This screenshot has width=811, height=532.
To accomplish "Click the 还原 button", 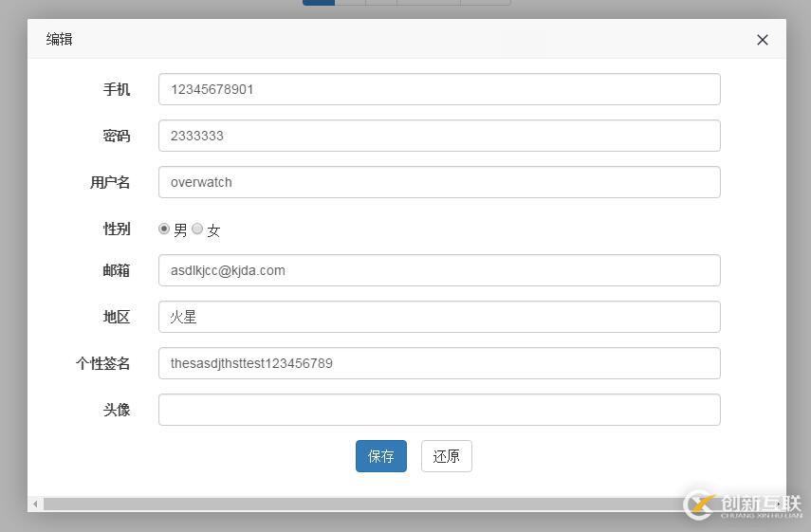I will [447, 456].
